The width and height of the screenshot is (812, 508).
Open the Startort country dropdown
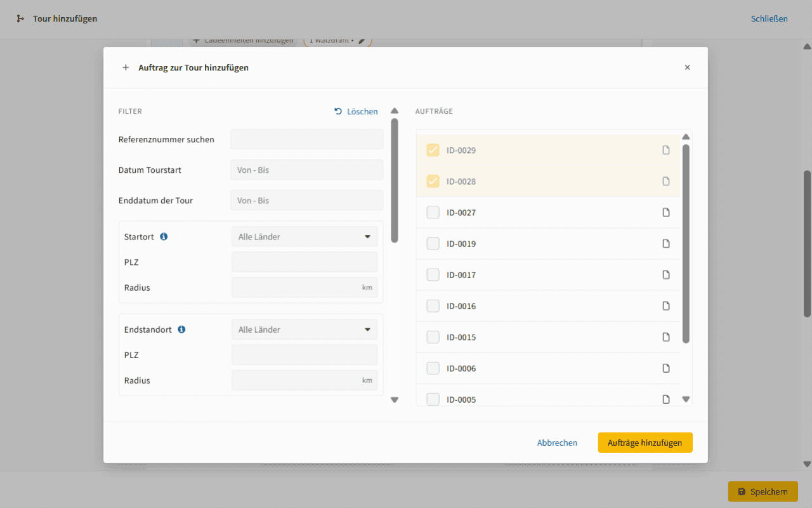click(x=304, y=237)
